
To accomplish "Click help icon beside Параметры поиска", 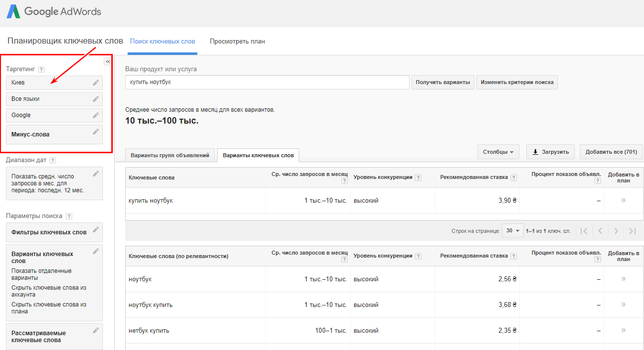I will [69, 216].
